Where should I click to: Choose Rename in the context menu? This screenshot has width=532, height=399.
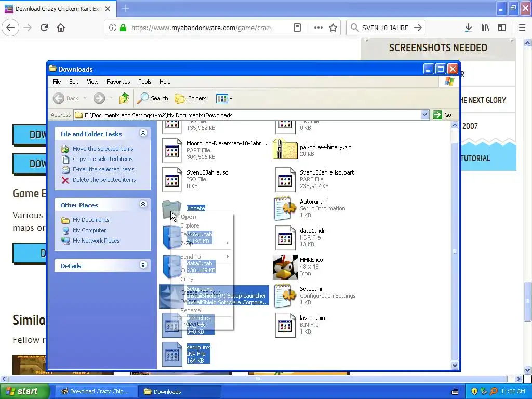tap(202, 311)
